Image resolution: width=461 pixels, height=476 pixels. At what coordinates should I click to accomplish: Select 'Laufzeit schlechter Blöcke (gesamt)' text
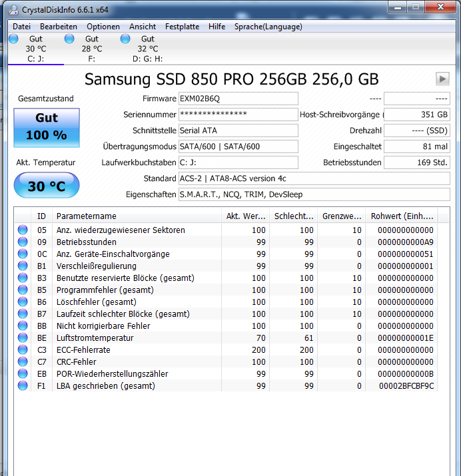point(123,314)
